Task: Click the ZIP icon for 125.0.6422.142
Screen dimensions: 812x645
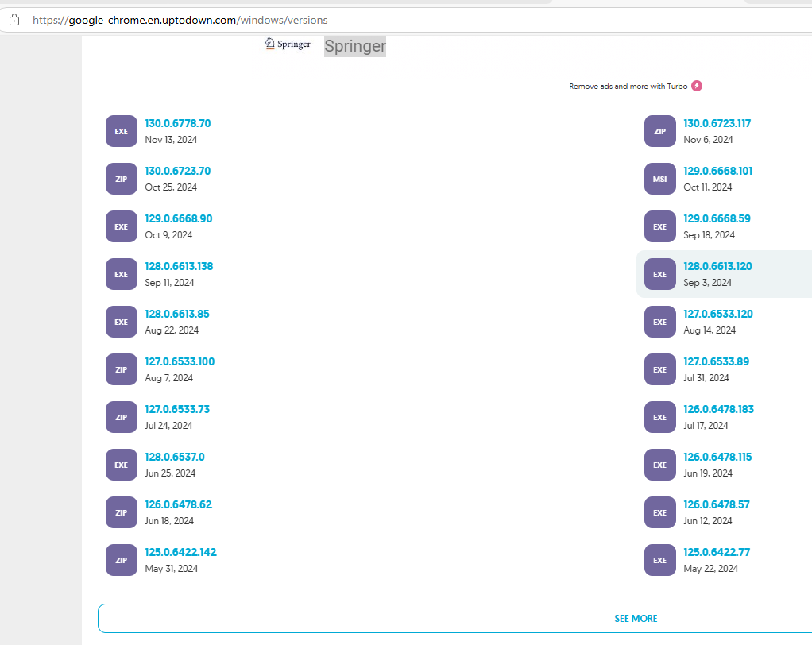Action: point(122,559)
